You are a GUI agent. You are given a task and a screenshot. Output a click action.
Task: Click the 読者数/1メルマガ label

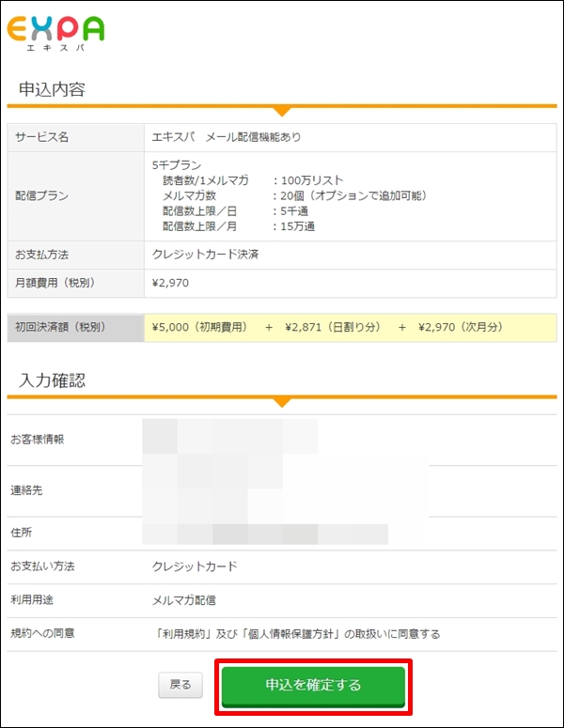[206, 180]
